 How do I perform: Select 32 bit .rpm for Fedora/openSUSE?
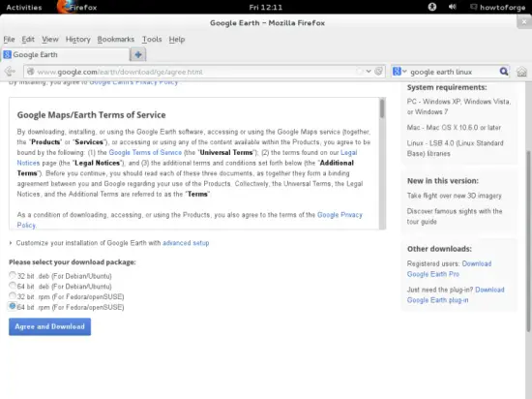click(13, 295)
